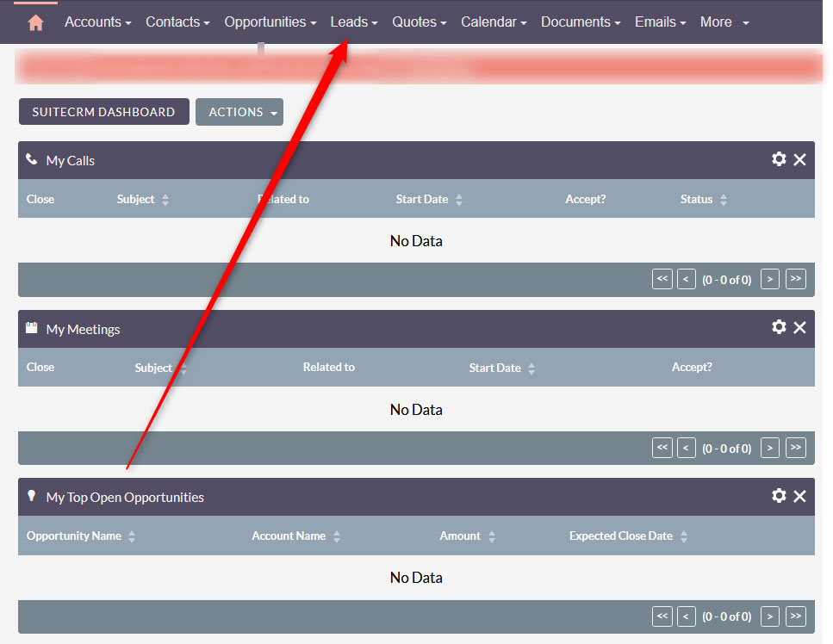Click the phone icon on My Calls header
The height and width of the screenshot is (644, 833).
click(x=31, y=159)
